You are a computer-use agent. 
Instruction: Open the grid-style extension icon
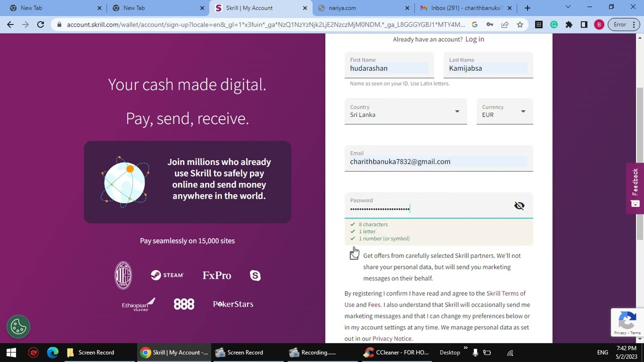(x=539, y=25)
